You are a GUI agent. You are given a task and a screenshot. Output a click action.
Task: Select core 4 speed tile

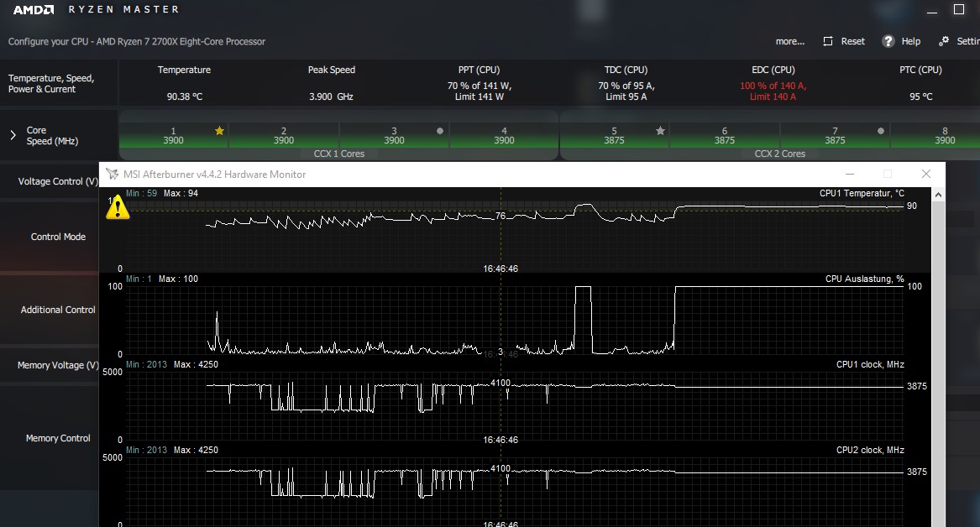pyautogui.click(x=504, y=135)
